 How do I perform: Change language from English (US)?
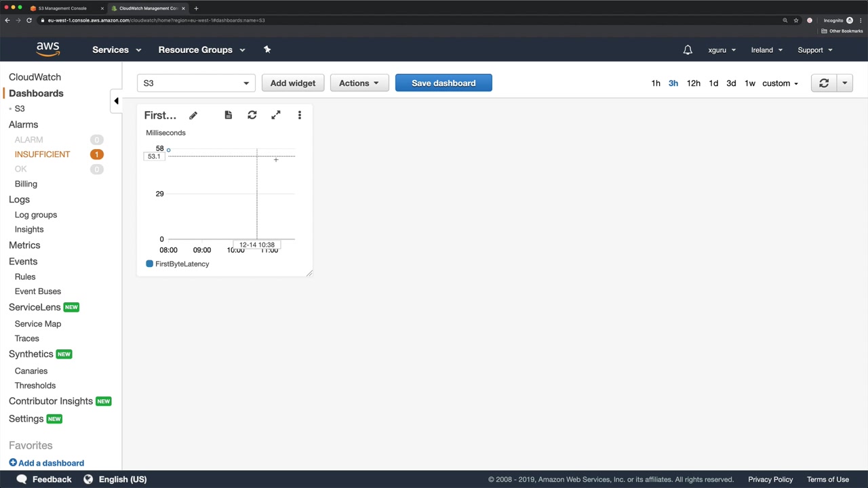pyautogui.click(x=123, y=479)
